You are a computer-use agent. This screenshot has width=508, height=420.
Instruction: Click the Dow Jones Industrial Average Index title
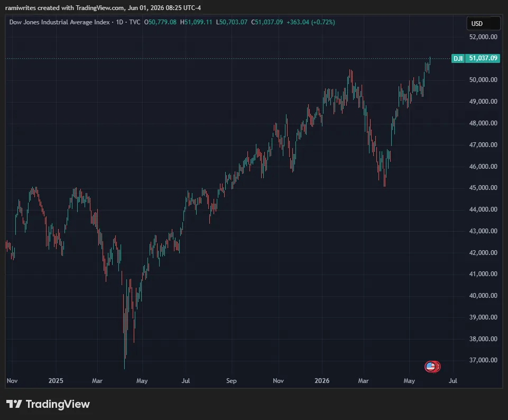click(x=59, y=22)
